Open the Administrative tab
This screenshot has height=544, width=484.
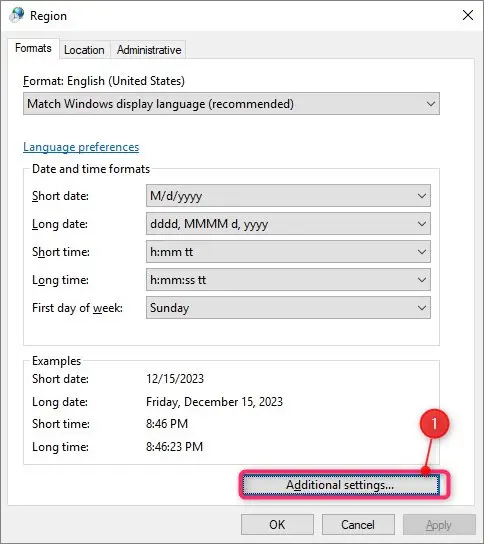point(149,50)
